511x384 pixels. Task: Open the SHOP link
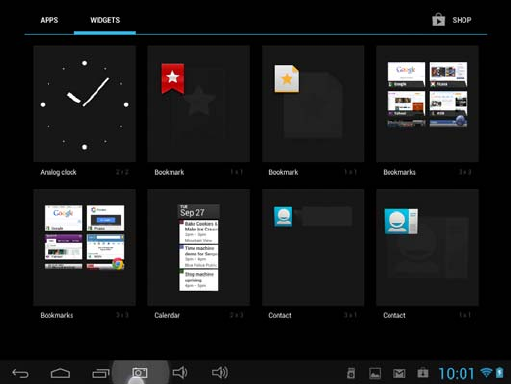tap(462, 20)
